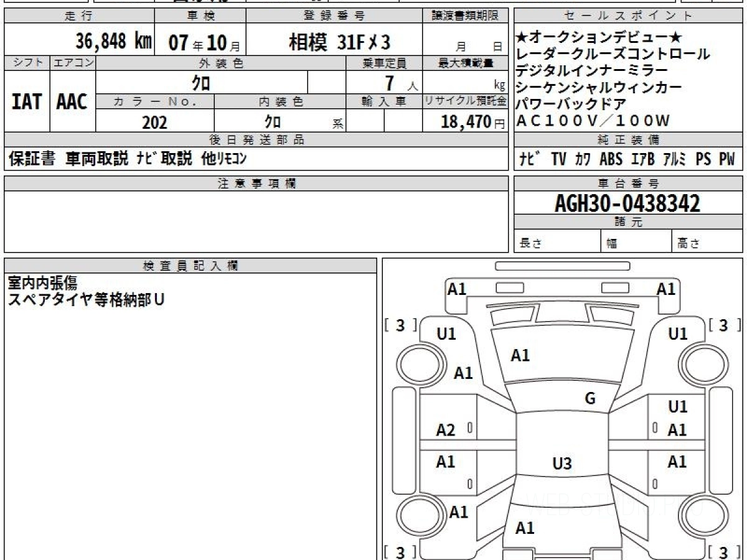The image size is (747, 560).
Task: Select the G mark on the windshield
Action: [x=590, y=399]
